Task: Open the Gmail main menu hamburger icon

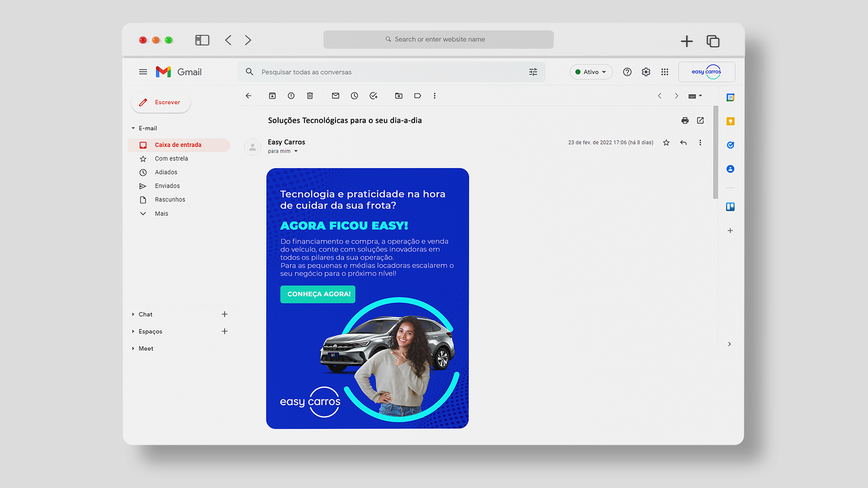Action: coord(143,72)
